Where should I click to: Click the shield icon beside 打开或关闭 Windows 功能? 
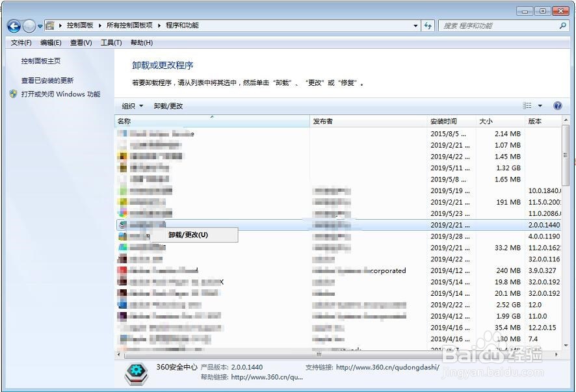14,94
